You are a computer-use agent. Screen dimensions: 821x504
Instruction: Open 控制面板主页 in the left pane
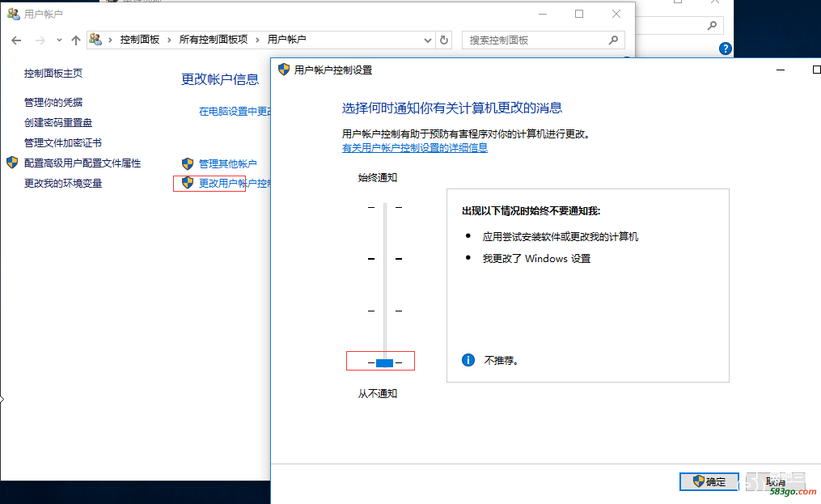53,74
